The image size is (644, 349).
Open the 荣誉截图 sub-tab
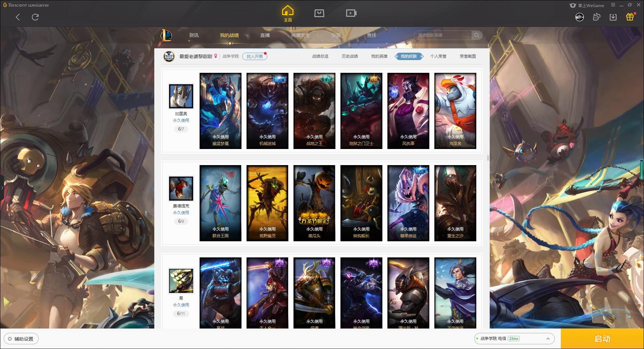(468, 56)
